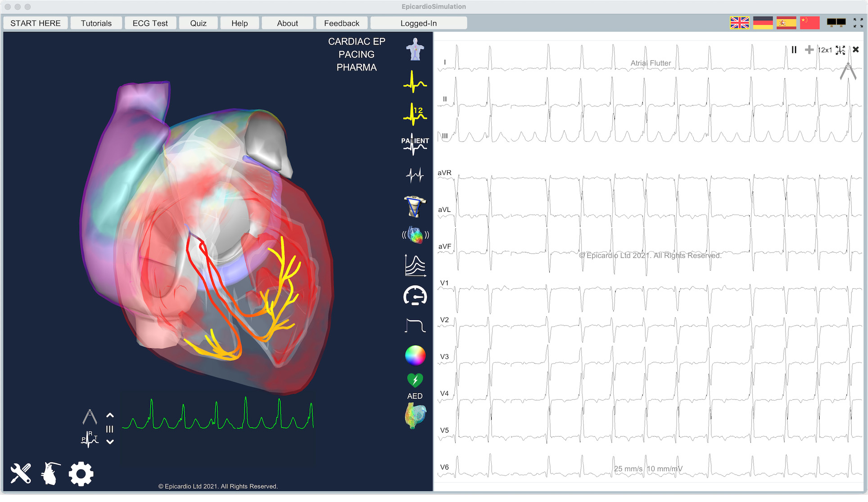Click the green lead III ECG strip
This screenshot has height=502, width=868.
click(218, 414)
